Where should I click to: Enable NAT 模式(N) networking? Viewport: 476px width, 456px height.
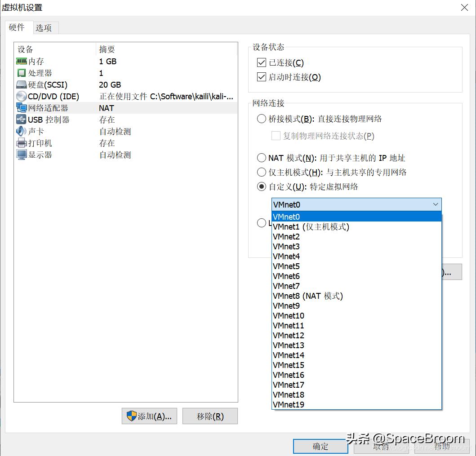coord(261,158)
